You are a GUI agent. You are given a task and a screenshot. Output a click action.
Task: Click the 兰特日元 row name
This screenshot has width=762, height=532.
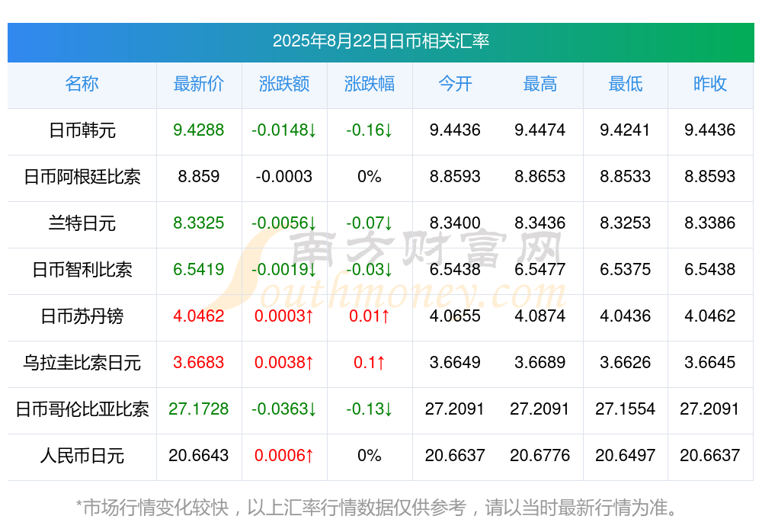82,223
